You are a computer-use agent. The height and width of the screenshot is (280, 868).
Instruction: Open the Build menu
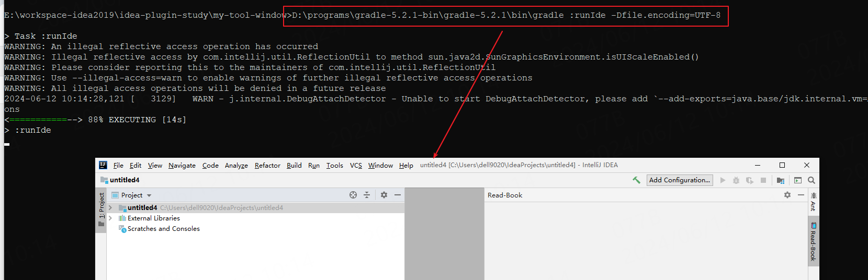coord(294,166)
